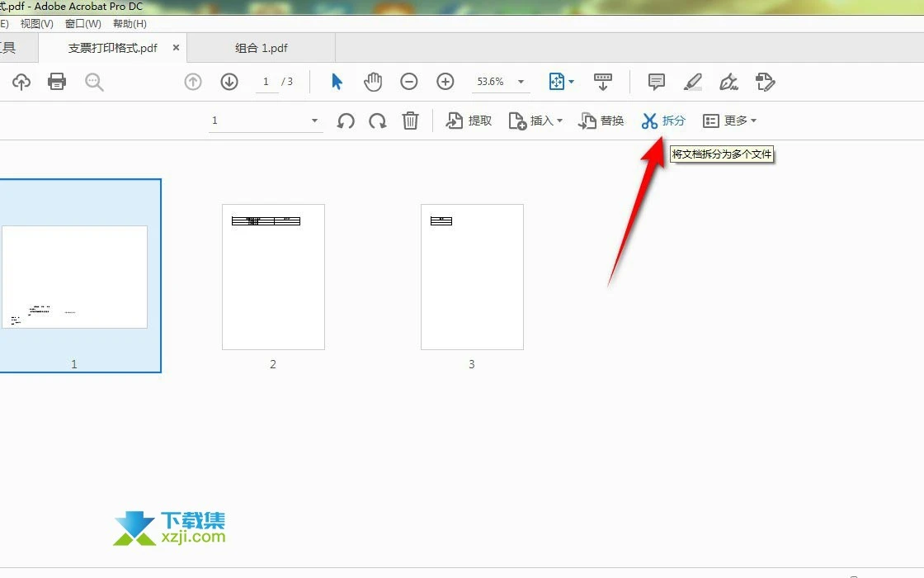Select the 拆分 (Split) tool
This screenshot has width=924, height=578.
663,121
